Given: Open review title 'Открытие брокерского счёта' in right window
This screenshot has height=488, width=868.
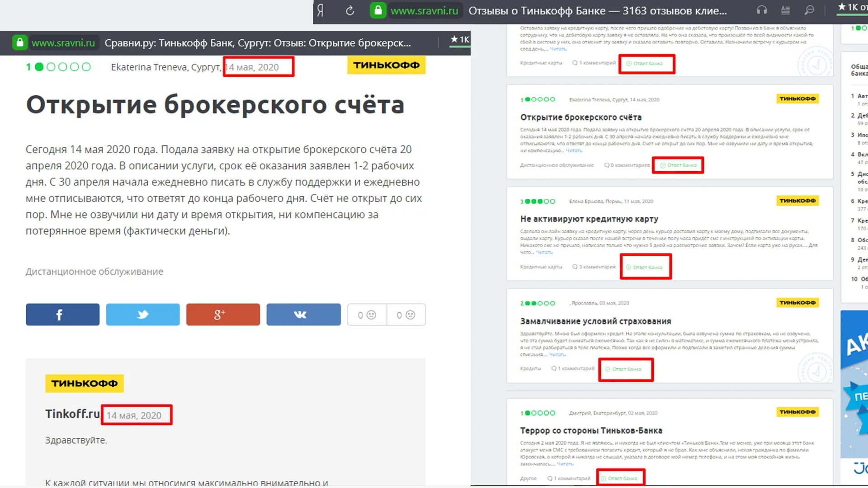Looking at the screenshot, I should click(580, 117).
